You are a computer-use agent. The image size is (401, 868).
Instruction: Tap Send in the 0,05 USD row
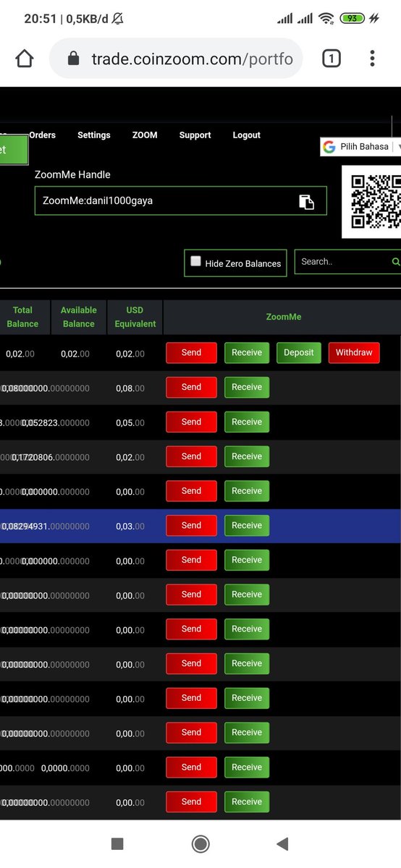click(191, 422)
